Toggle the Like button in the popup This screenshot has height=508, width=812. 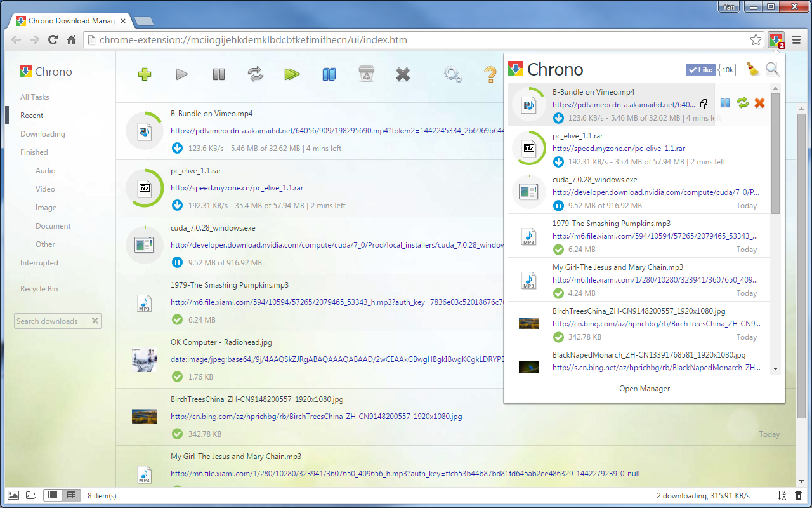pos(700,69)
